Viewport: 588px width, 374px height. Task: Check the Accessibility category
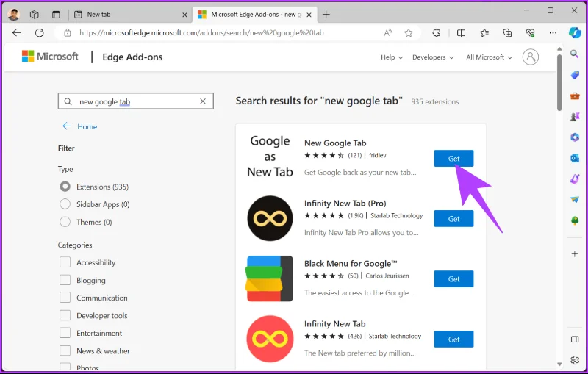click(x=65, y=262)
